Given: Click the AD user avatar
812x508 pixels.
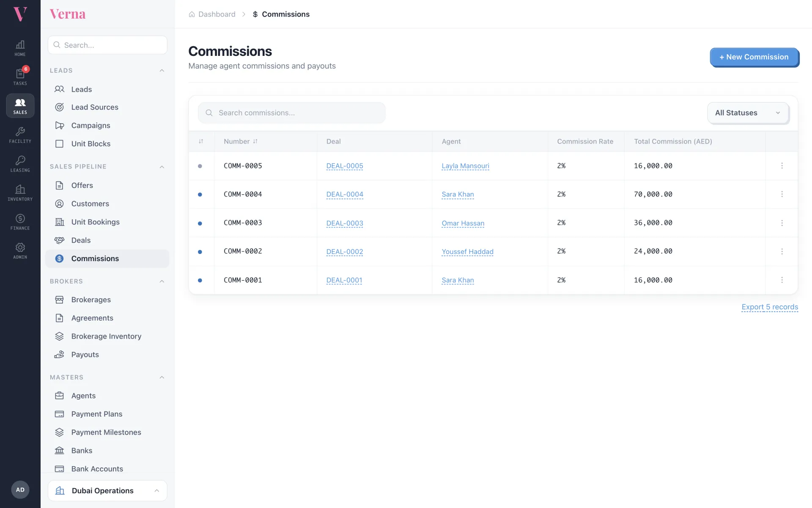Looking at the screenshot, I should [20, 490].
